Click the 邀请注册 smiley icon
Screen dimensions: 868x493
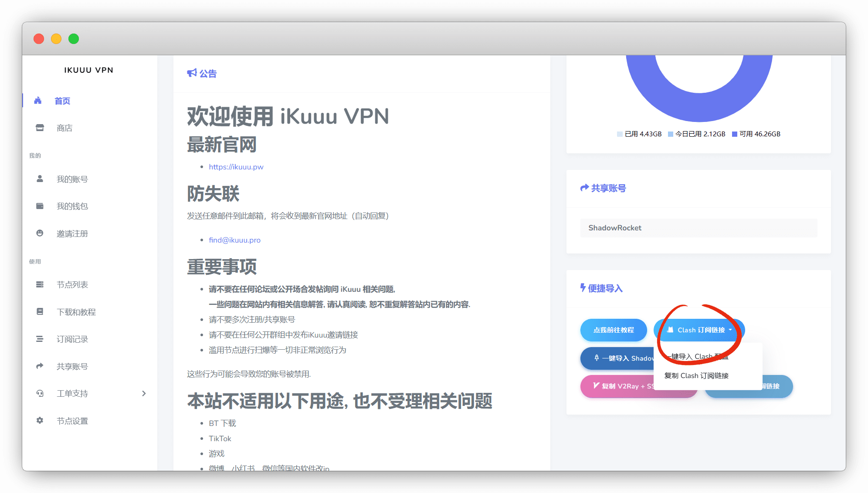(40, 233)
